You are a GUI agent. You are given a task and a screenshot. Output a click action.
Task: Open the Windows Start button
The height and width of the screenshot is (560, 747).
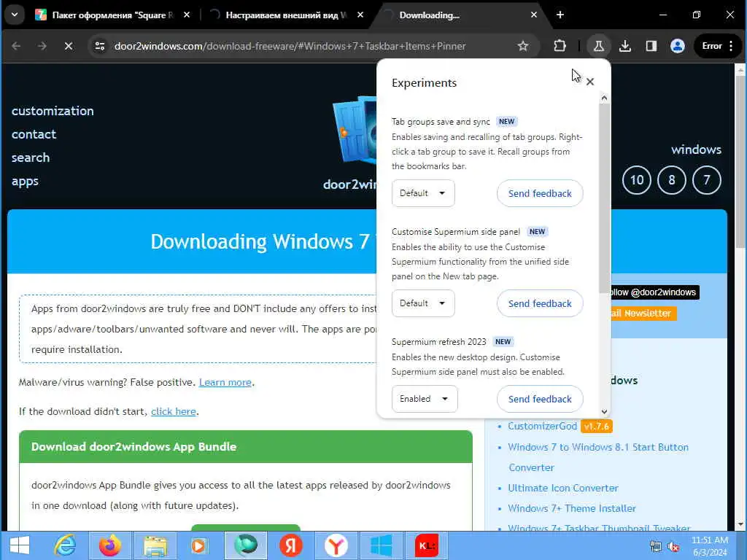(20, 545)
